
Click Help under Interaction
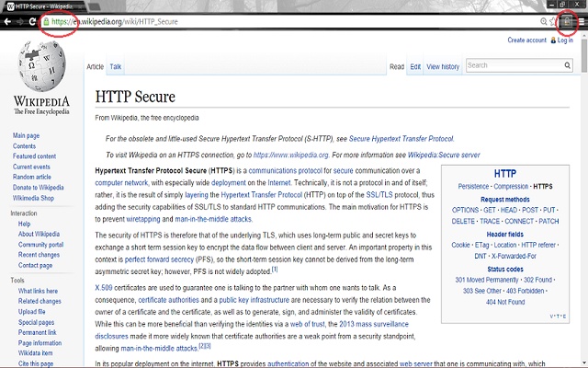(x=25, y=224)
